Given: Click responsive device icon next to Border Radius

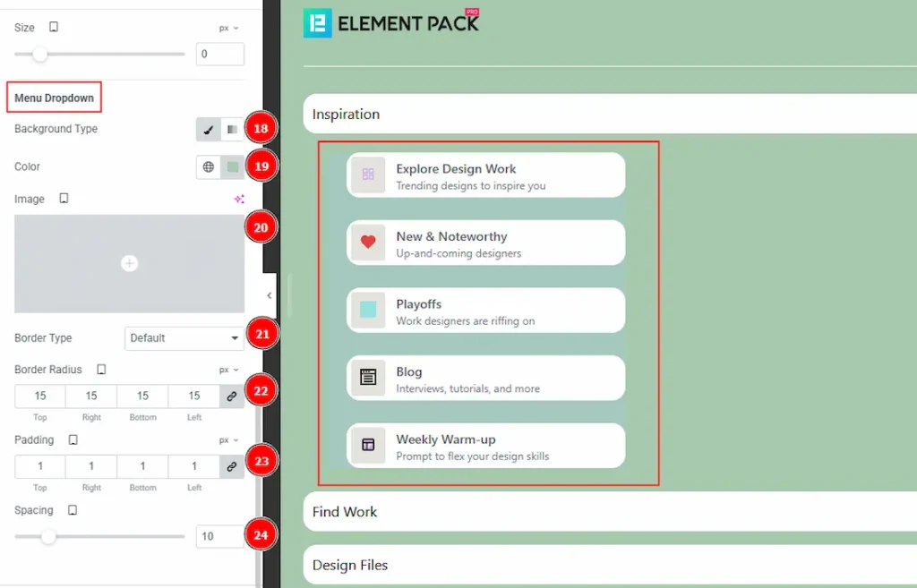Looking at the screenshot, I should [x=101, y=370].
